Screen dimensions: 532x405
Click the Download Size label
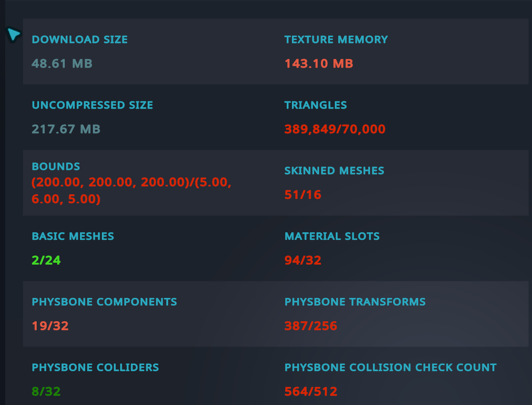(x=80, y=40)
